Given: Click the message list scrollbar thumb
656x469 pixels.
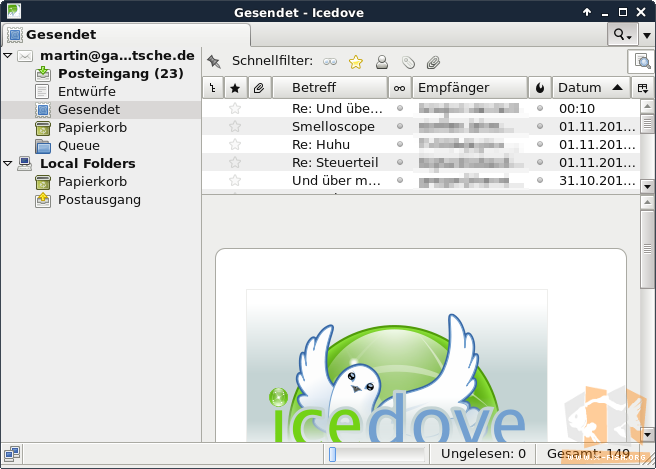Looking at the screenshot, I should pos(647,124).
